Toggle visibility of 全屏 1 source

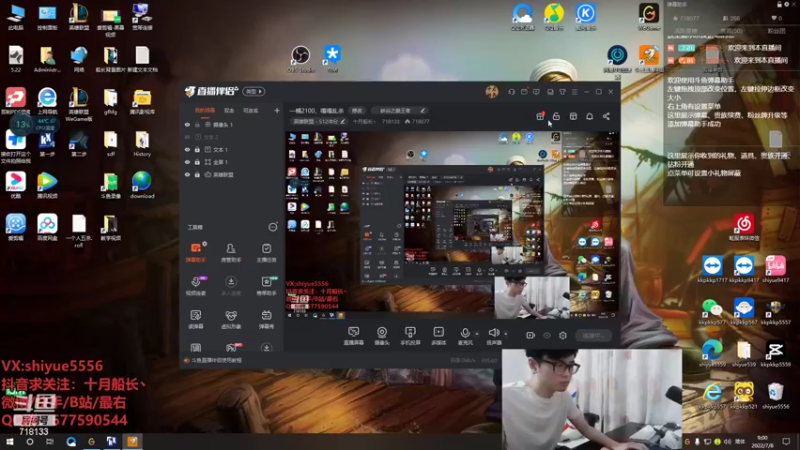click(x=187, y=162)
